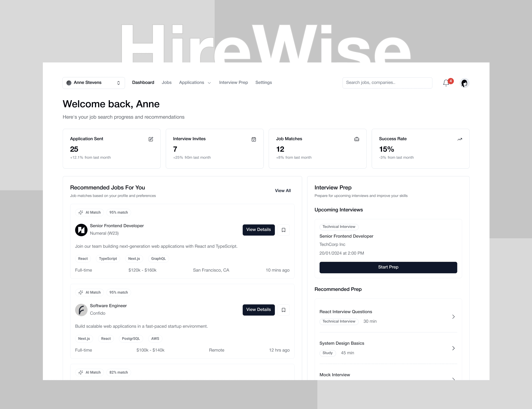Click the Start Prep button
Image resolution: width=532 pixels, height=409 pixels.
click(x=388, y=267)
